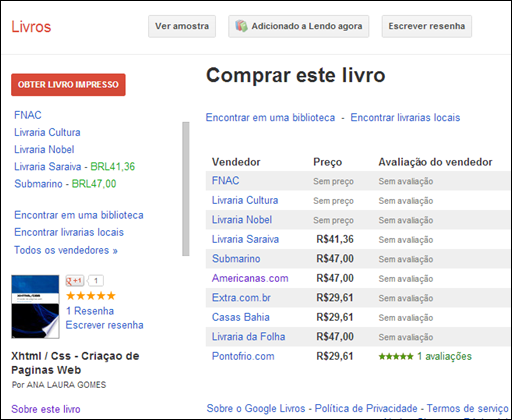Open Sobre este livro link
Viewport: 512px width, 420px height.
[46, 409]
